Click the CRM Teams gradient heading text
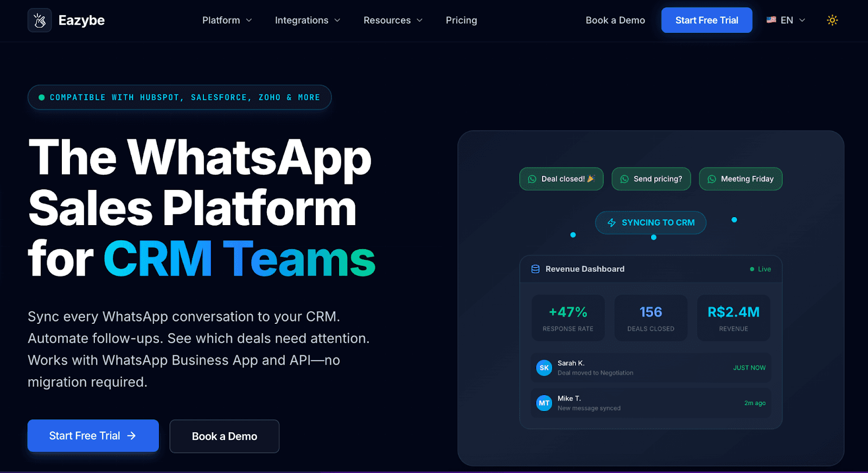This screenshot has width=868, height=473. click(x=239, y=259)
